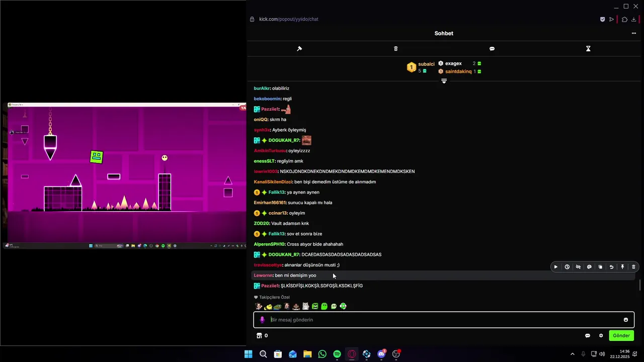Click the chat bubble icon beside settings gear
Viewport: 644px width, 362px height.
pos(587,335)
